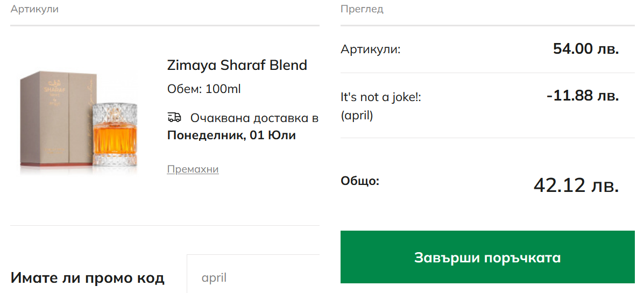This screenshot has height=293, width=644.
Task: Click the Имате ли промо код heading
Action: (88, 278)
